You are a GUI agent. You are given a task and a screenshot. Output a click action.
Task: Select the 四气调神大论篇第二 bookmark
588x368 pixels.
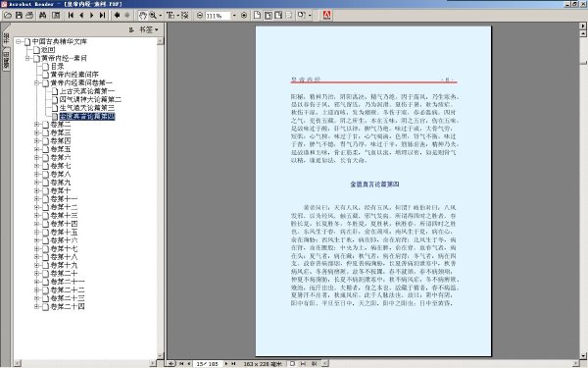[90, 99]
